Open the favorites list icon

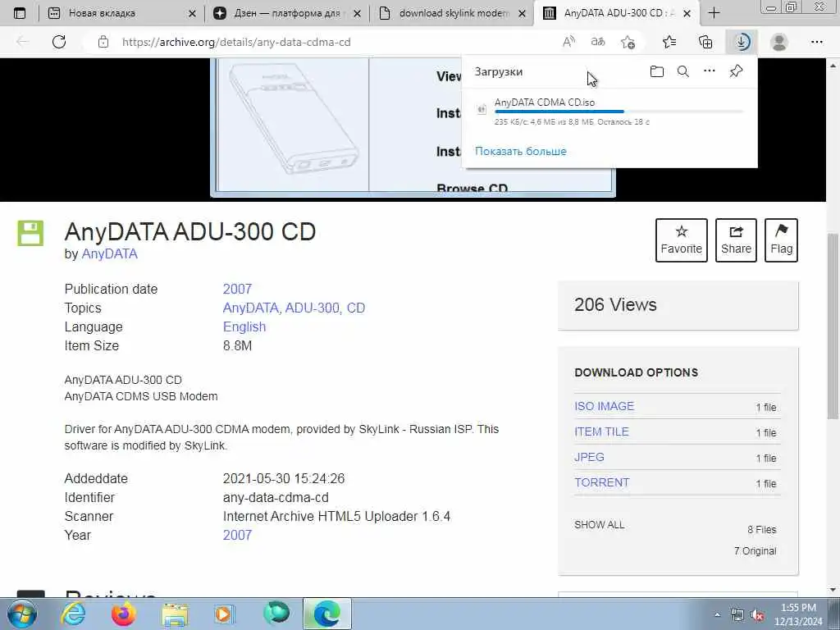(669, 42)
